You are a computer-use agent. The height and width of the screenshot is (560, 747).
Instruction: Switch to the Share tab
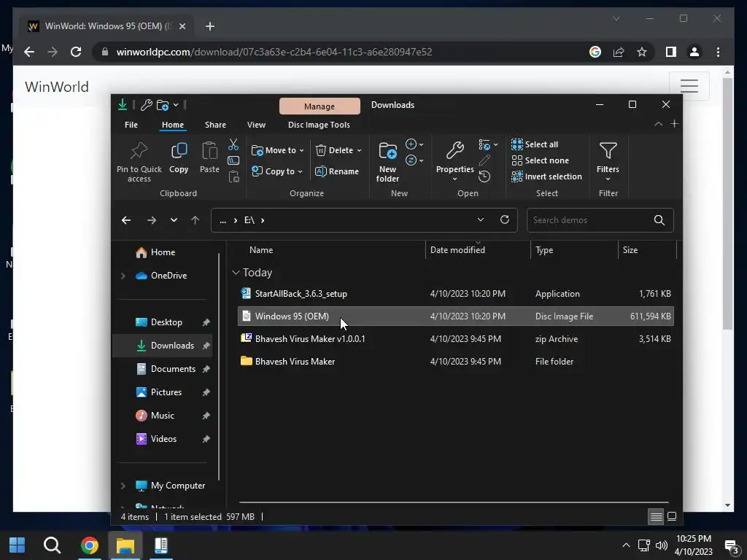click(215, 125)
